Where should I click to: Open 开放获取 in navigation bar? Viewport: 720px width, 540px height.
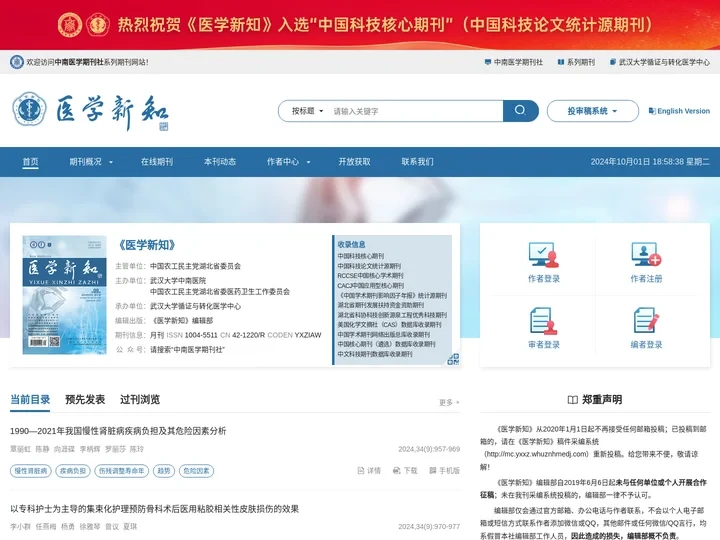point(354,162)
